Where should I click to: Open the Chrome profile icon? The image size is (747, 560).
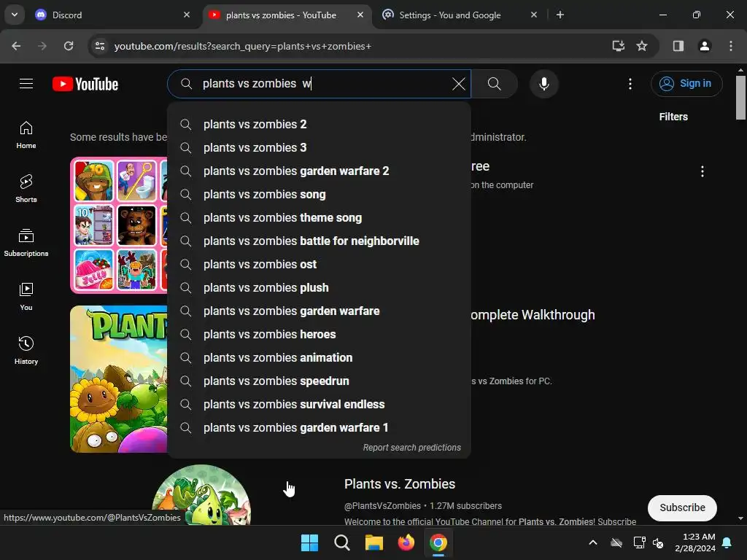705,46
